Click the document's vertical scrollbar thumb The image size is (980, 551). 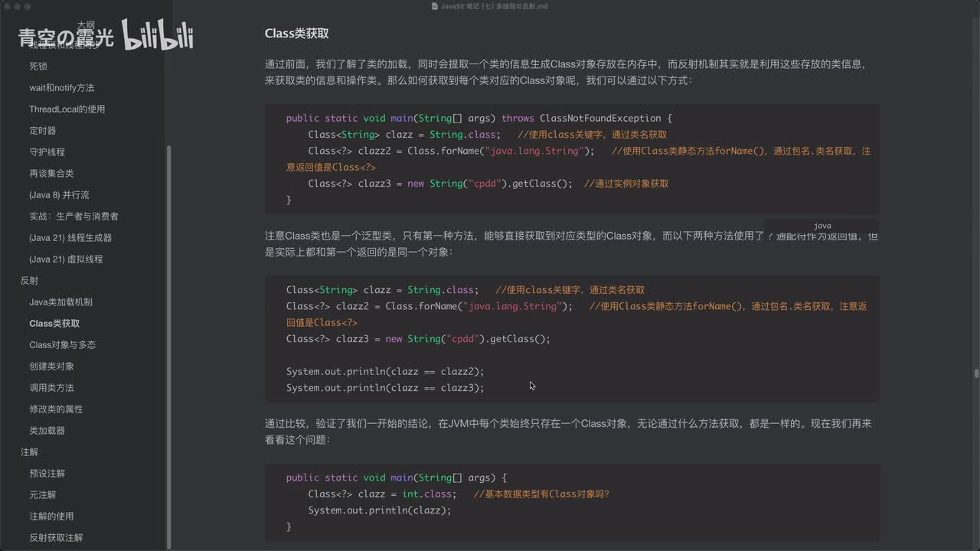click(x=976, y=373)
